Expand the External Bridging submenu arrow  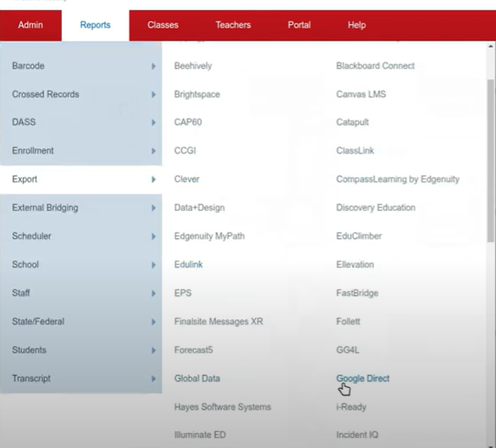[x=154, y=208]
